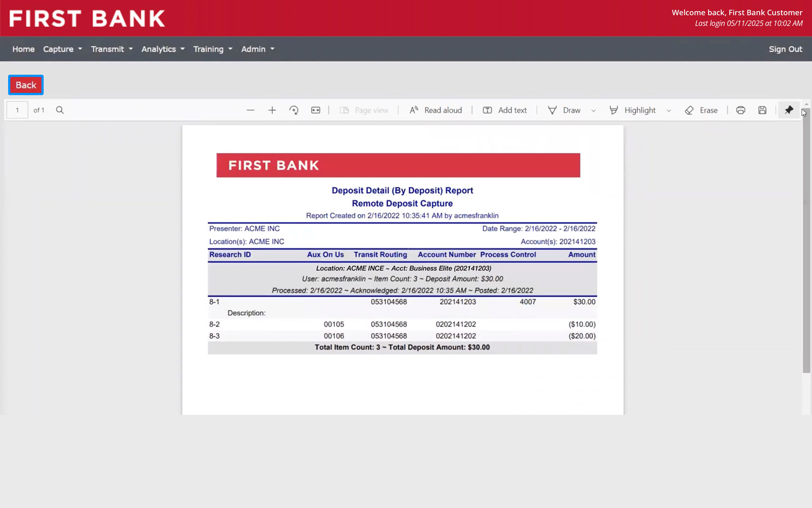Expand the Admin dropdown menu
Viewport: 812px width, 508px height.
coord(257,49)
